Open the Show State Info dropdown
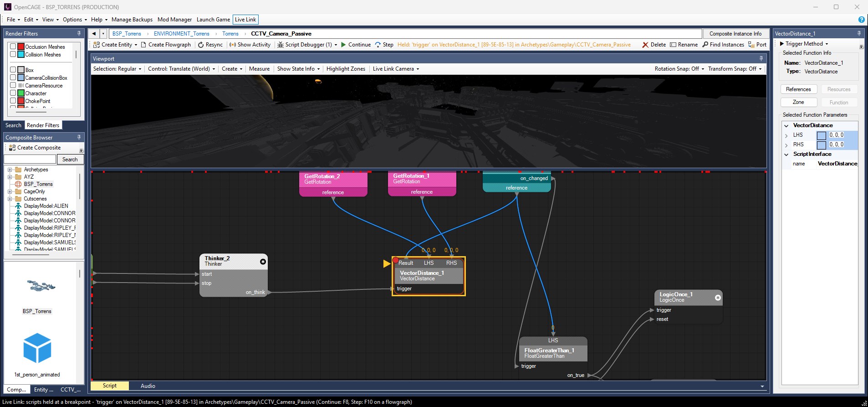The height and width of the screenshot is (407, 868). (x=298, y=69)
